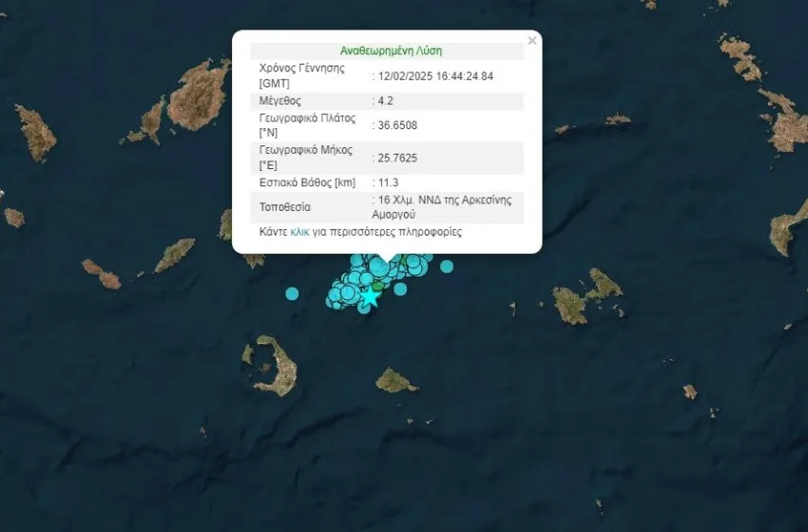808x532 pixels.
Task: Click the crescent-shaped Santorini island
Action: pos(277,366)
